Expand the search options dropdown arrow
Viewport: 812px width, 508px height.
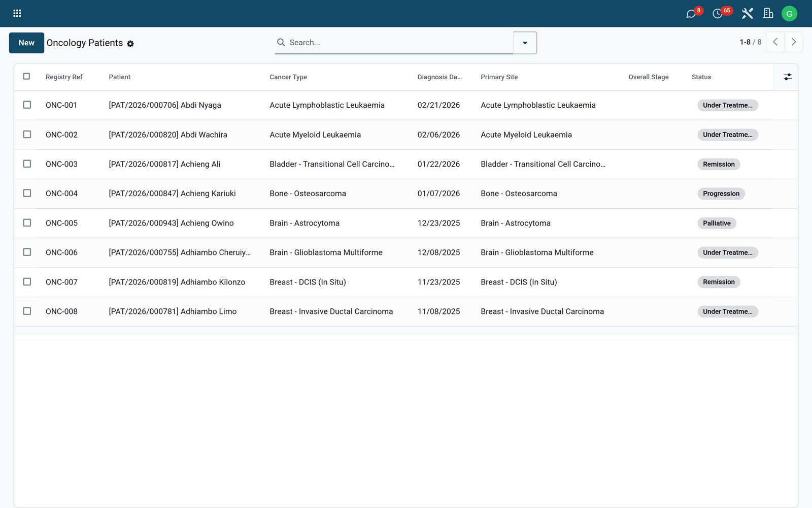[x=525, y=43]
